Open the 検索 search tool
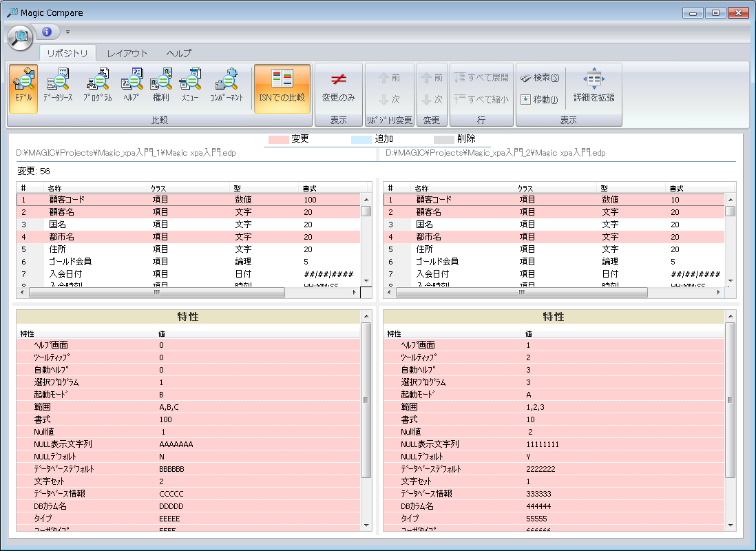Viewport: 756px width, 551px height. tap(540, 78)
